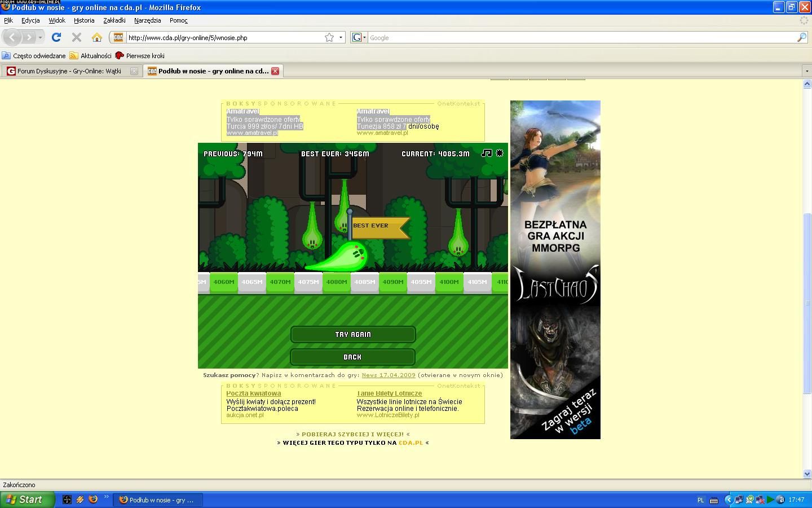Open the News 17.04.2009 link
The height and width of the screenshot is (508, 812).
[x=389, y=375]
